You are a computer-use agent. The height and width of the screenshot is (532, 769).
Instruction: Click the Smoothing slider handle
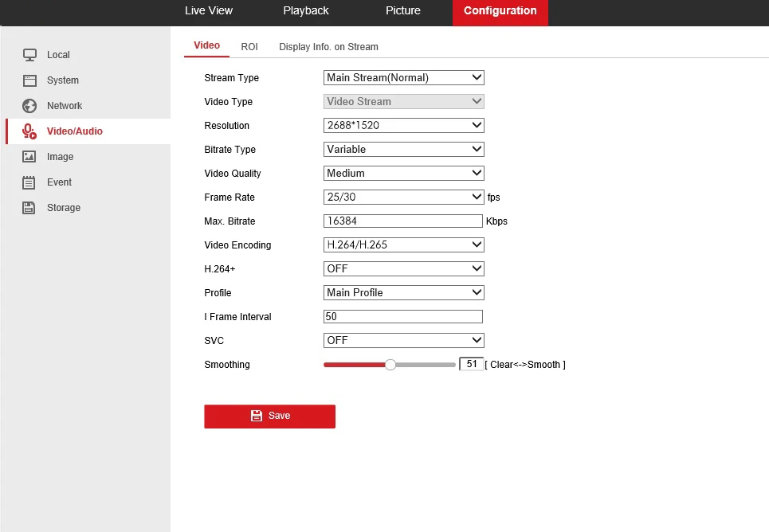[x=390, y=364]
